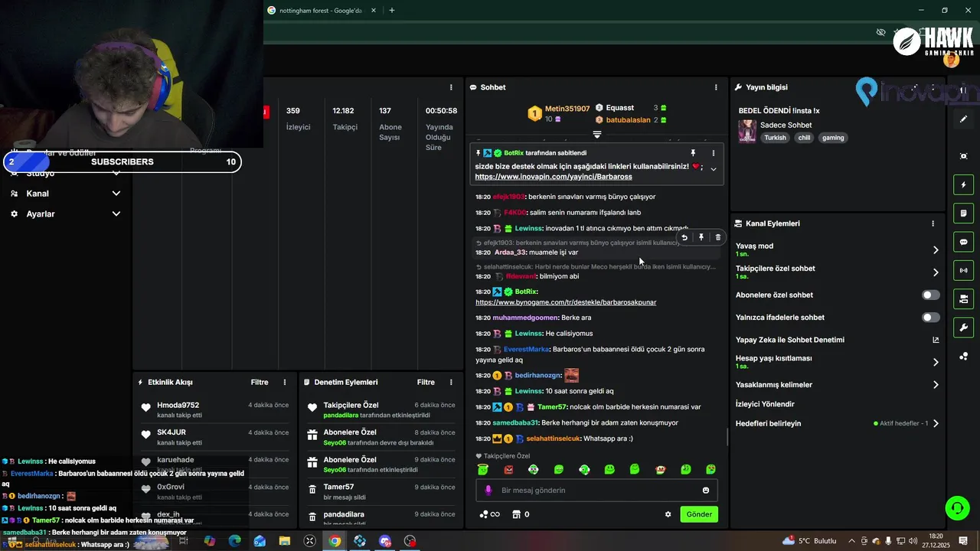Screen dimensions: 980x551
Task: Open Filtre in Etkinlik Akışı panel
Action: coord(260,382)
